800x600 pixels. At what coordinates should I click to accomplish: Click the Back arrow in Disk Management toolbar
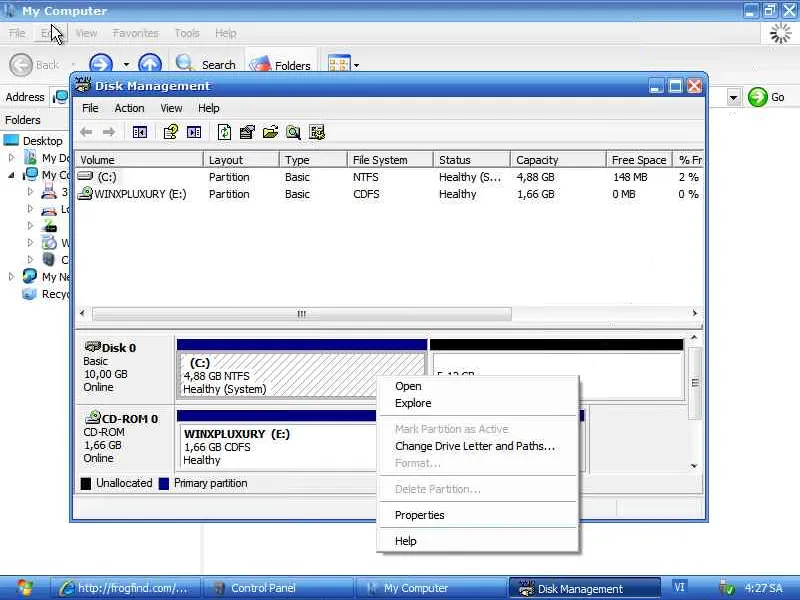click(x=86, y=132)
